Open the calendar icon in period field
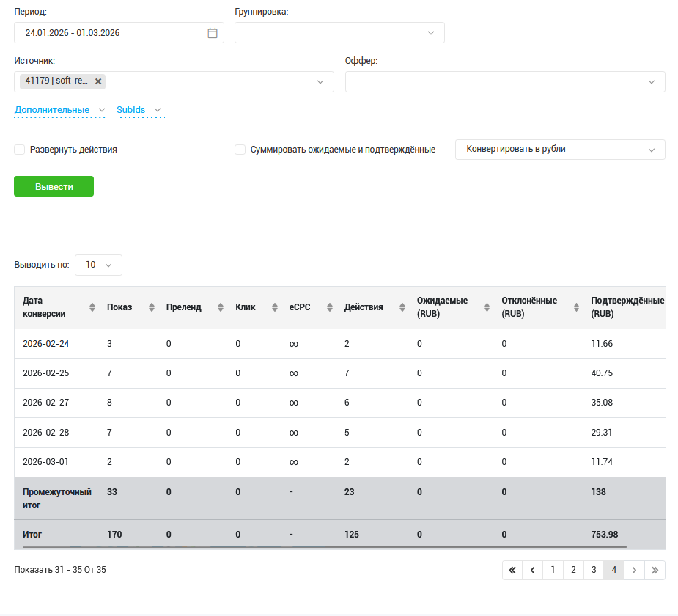The image size is (678, 616). point(213,33)
